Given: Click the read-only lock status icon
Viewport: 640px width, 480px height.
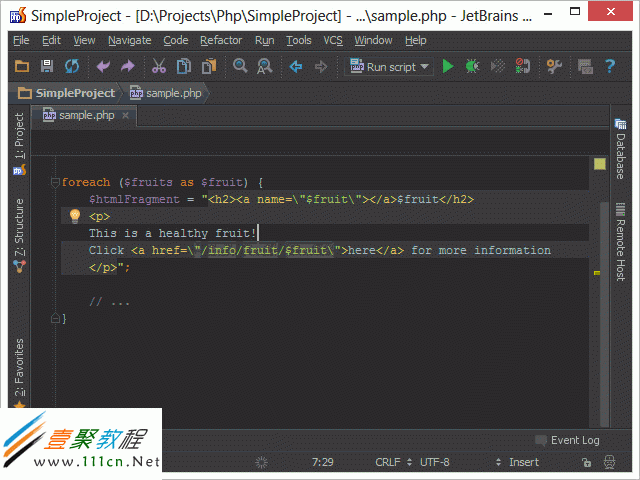Looking at the screenshot, I should click(587, 462).
